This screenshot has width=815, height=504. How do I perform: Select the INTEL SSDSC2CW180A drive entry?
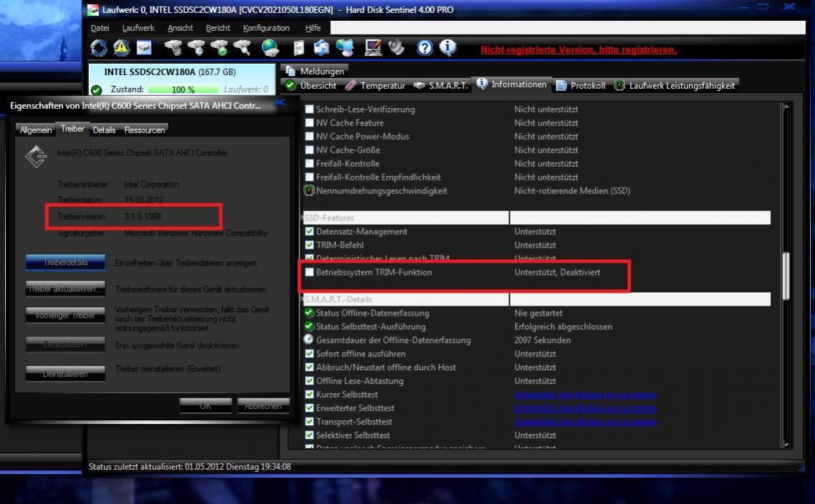point(182,79)
